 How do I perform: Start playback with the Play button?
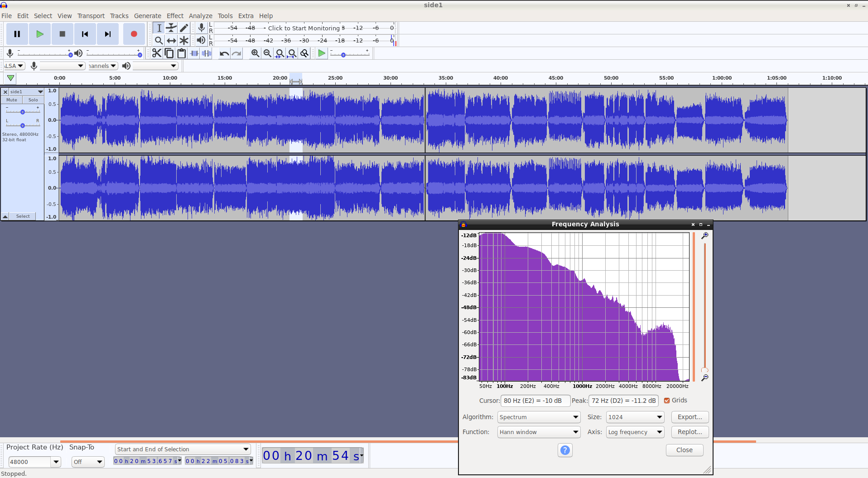(40, 34)
